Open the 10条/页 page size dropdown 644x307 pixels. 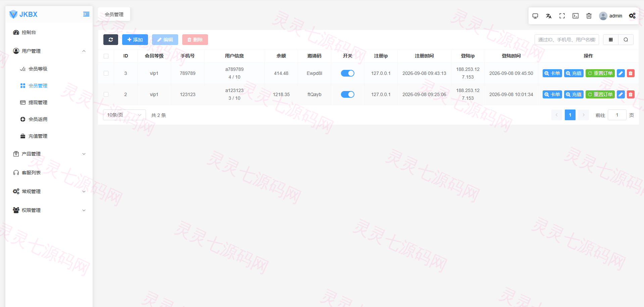pos(125,115)
